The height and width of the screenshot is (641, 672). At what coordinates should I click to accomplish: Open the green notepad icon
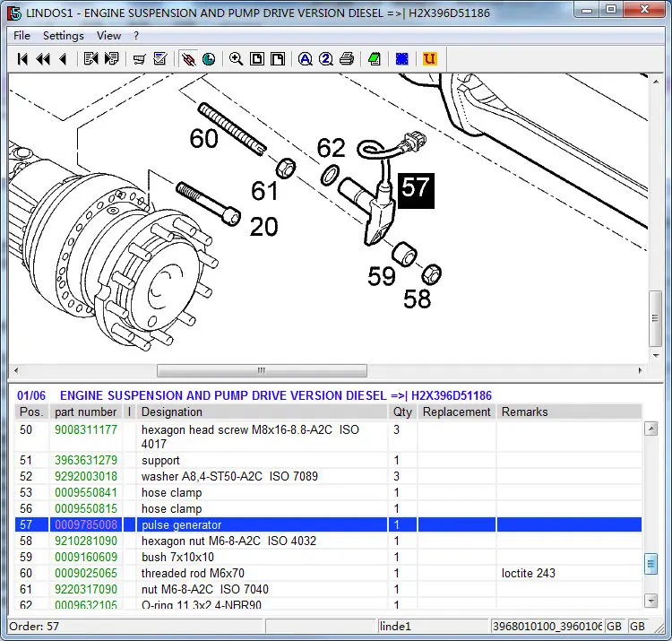(375, 59)
